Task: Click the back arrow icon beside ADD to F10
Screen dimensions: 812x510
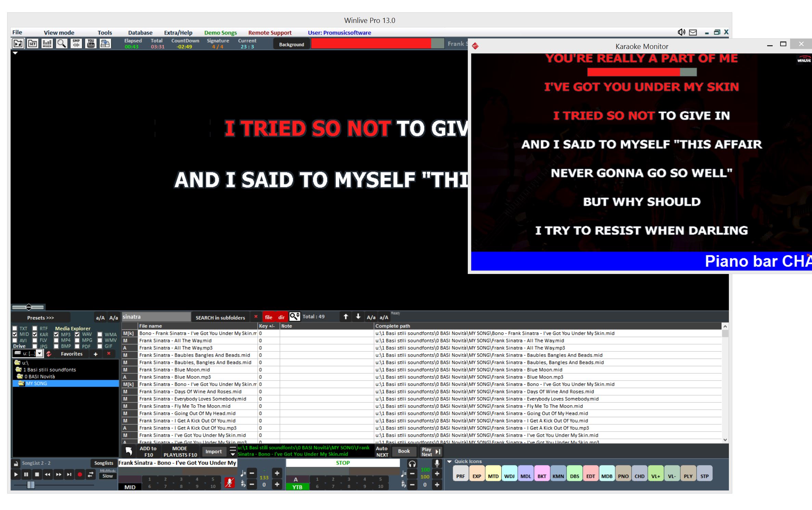Action: tap(129, 451)
